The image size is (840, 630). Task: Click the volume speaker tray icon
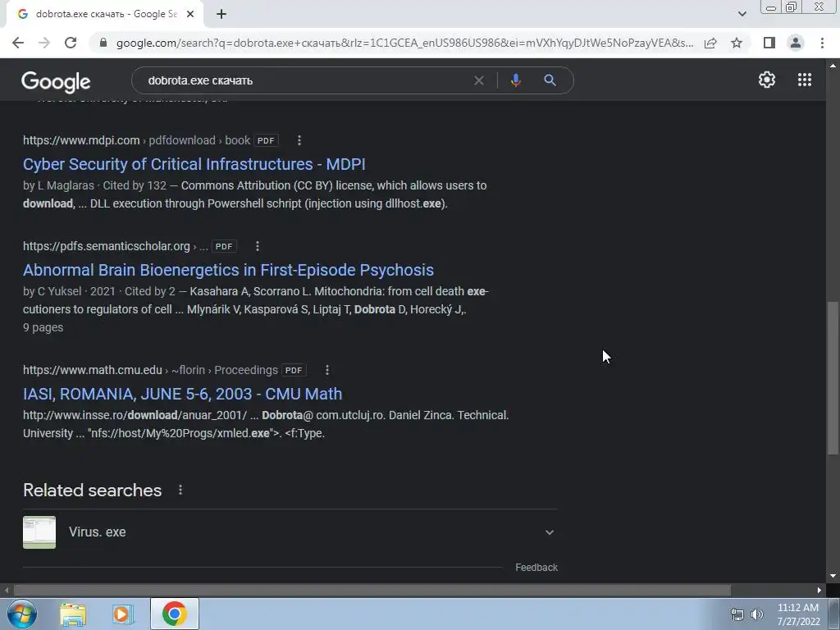click(x=757, y=614)
